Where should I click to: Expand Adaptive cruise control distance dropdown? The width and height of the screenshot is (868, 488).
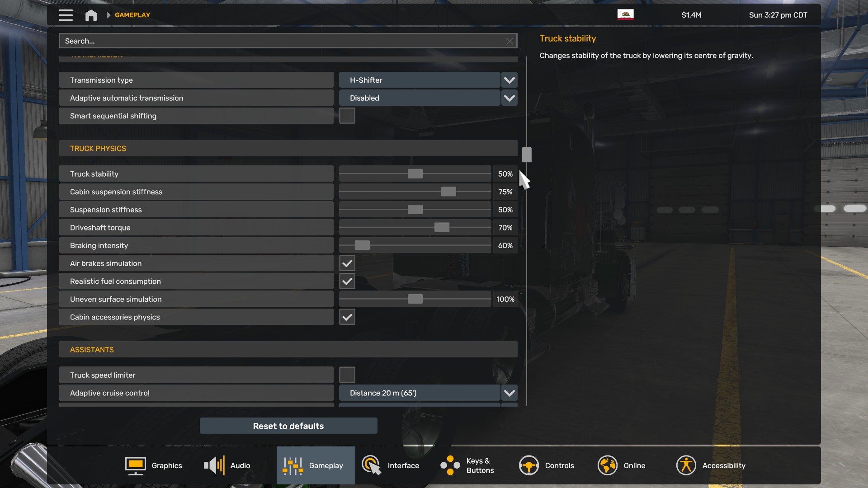pyautogui.click(x=509, y=393)
